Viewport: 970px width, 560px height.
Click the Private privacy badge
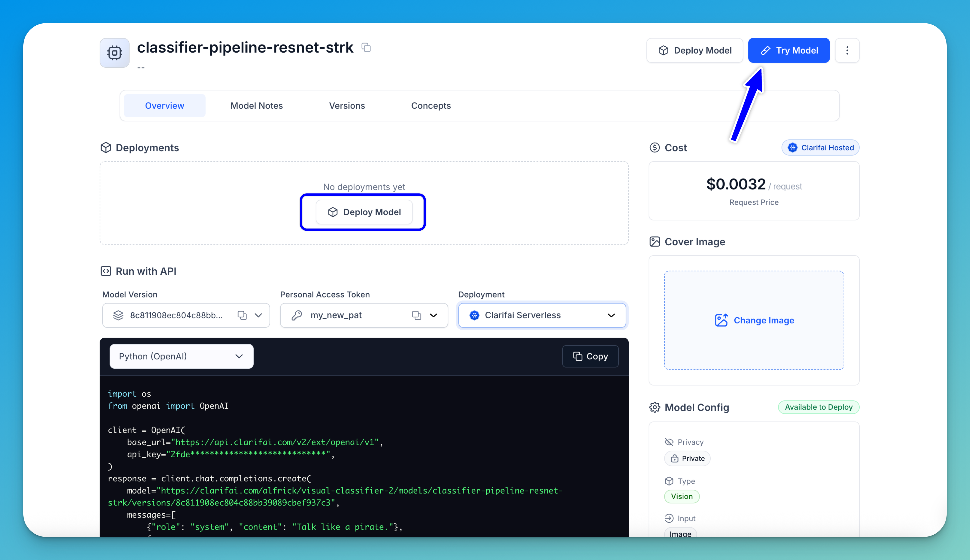(687, 458)
